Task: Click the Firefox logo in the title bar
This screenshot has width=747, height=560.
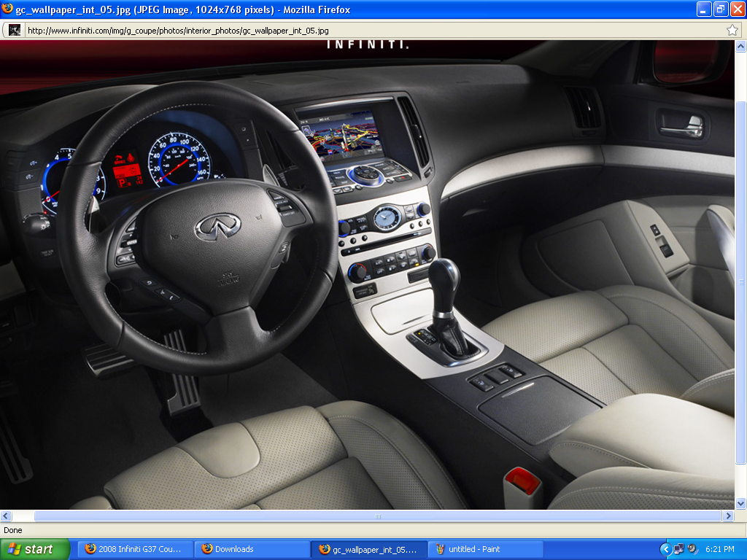Action: 7,9
